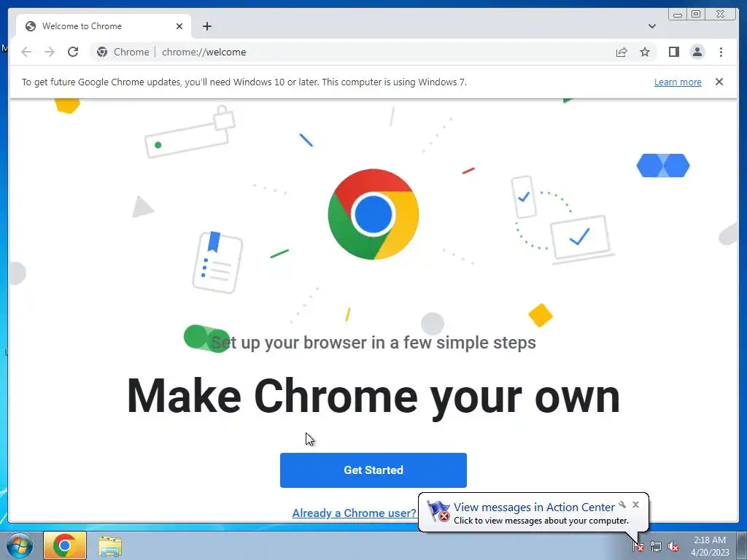Screen dimensions: 747x560
Task: Maximize the Chrome window
Action: click(695, 15)
